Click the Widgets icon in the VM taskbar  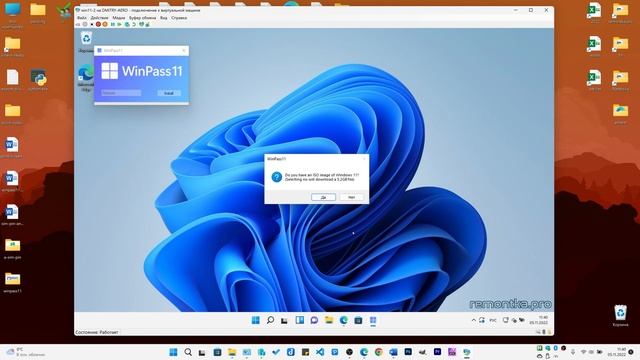click(x=299, y=320)
